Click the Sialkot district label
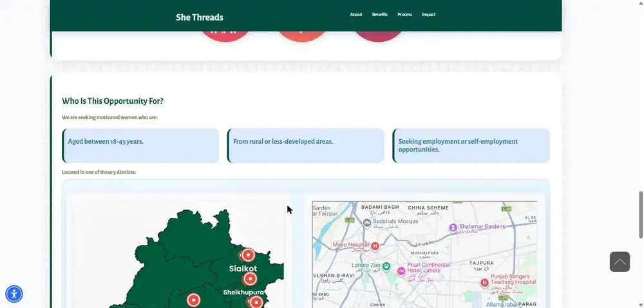 (243, 269)
